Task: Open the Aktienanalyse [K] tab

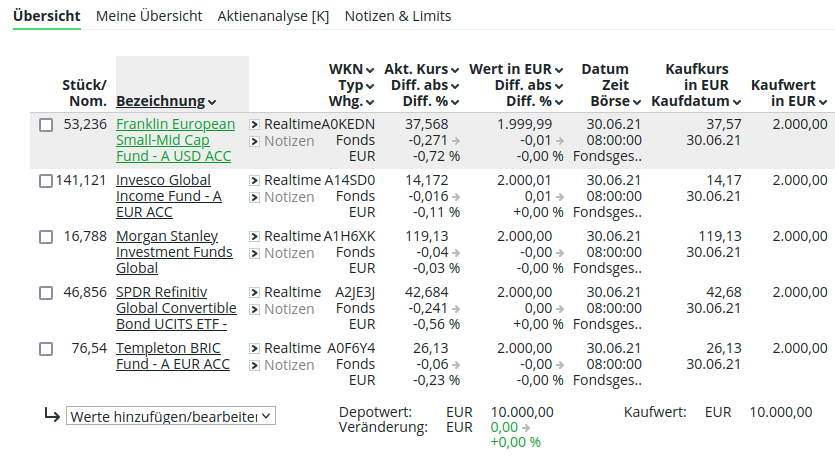Action: pyautogui.click(x=273, y=16)
